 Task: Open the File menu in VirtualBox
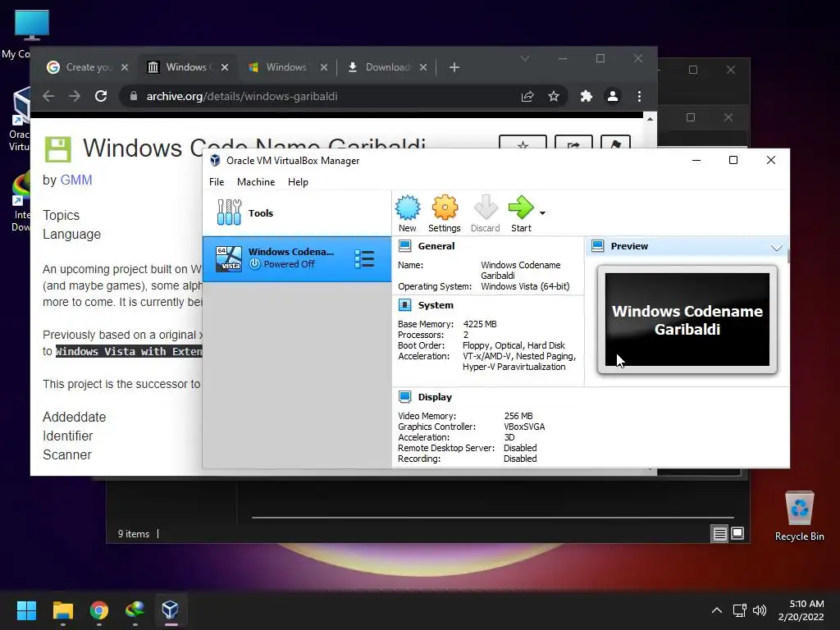[217, 182]
